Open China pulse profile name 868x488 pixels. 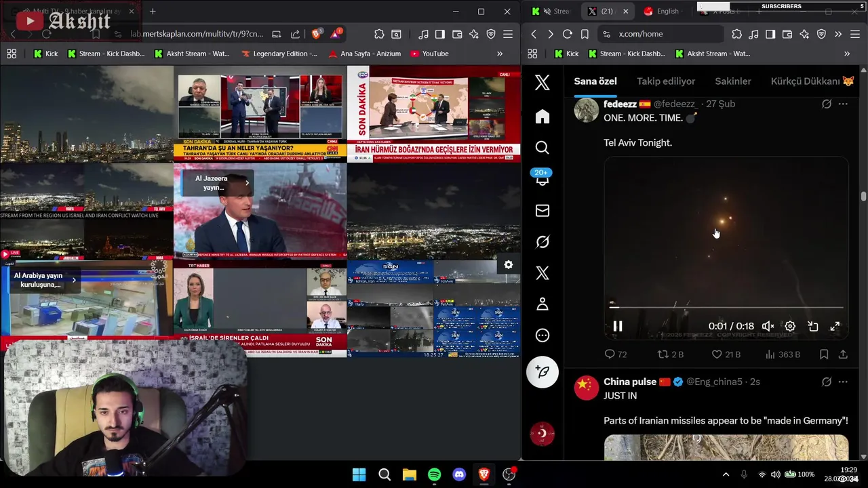[630, 382]
